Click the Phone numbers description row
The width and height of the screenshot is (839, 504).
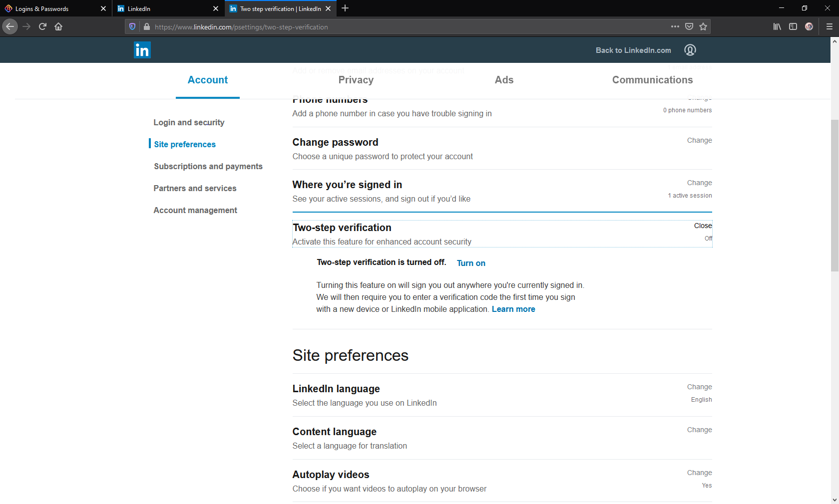392,113
